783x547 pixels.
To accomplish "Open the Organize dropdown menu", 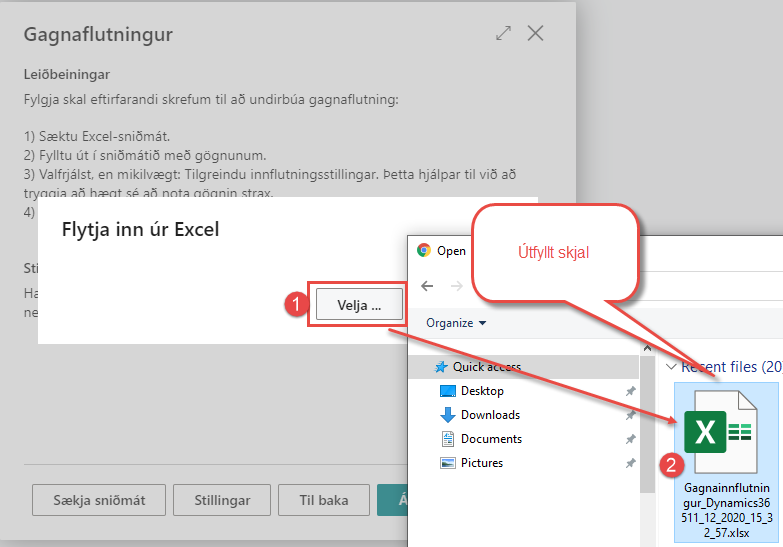I will [x=456, y=323].
